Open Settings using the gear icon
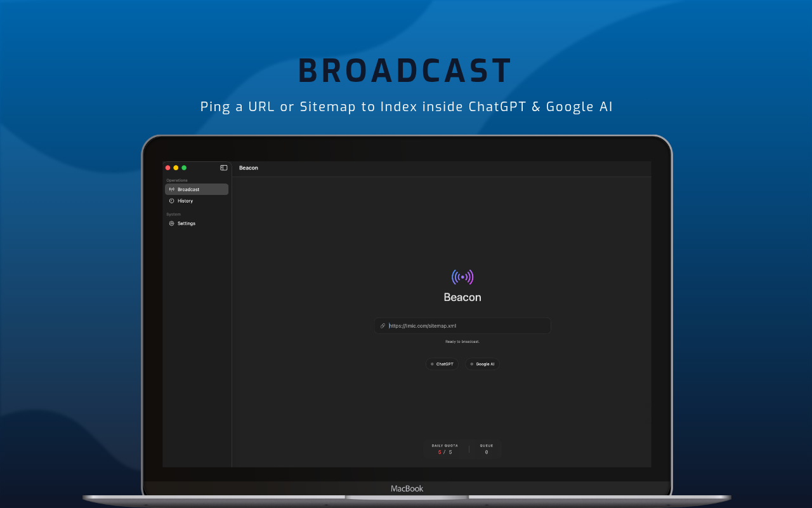The height and width of the screenshot is (508, 812). coord(172,223)
